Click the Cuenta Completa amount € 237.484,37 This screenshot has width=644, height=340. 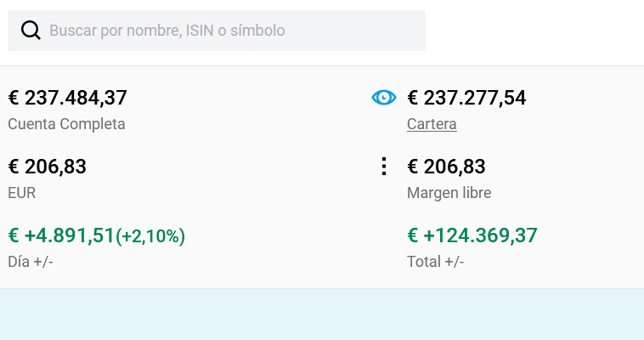67,98
